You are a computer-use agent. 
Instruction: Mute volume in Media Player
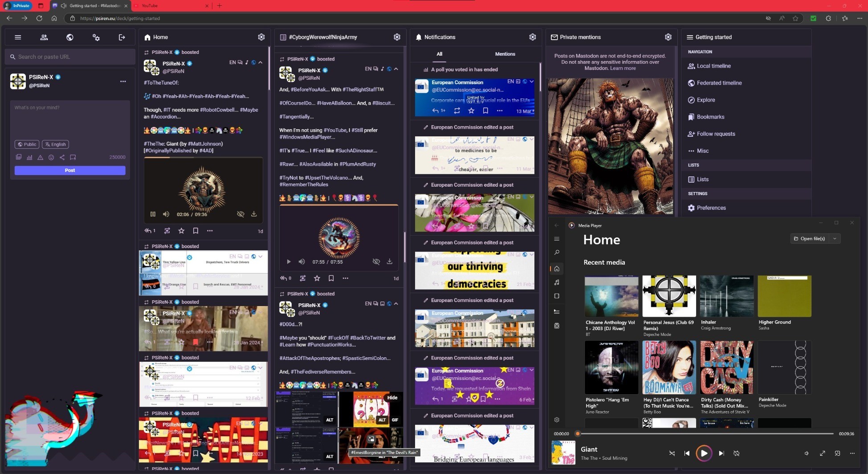(807, 453)
